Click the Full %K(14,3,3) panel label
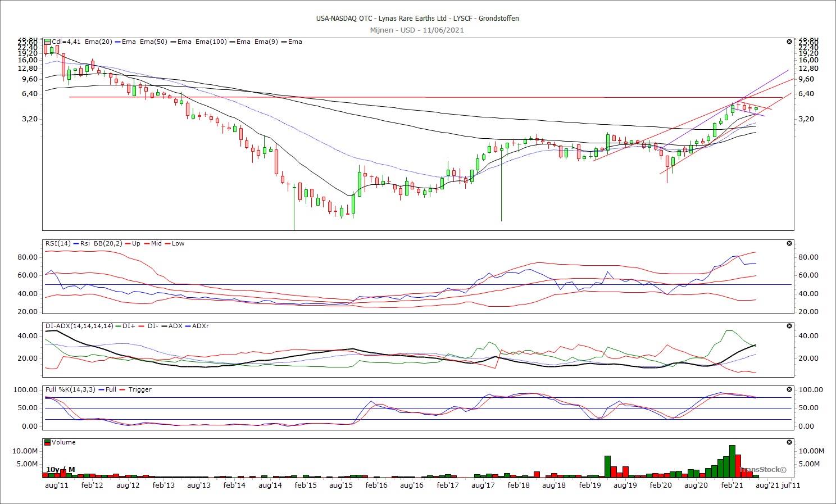Screen dimensions: 836x504 point(70,389)
